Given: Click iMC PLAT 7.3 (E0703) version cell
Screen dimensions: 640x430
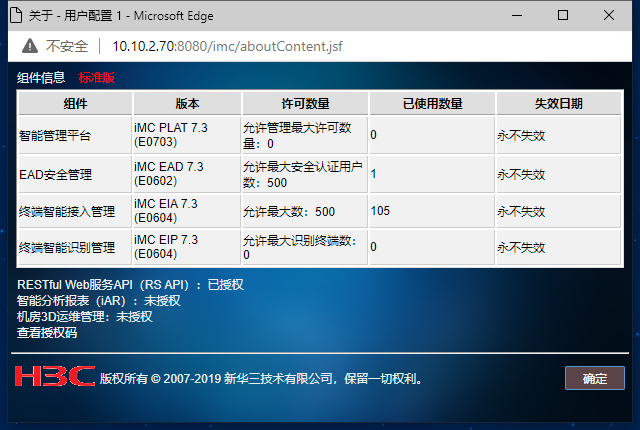Looking at the screenshot, I should pos(187,135).
